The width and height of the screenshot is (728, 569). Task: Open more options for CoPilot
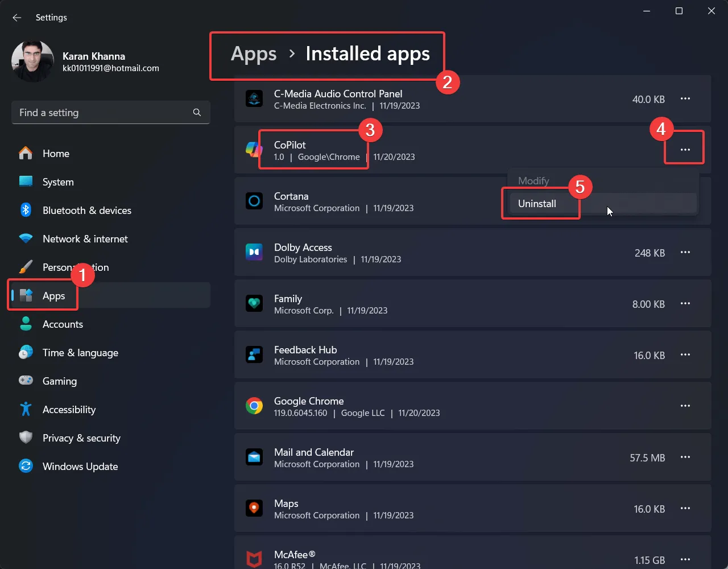click(x=685, y=150)
